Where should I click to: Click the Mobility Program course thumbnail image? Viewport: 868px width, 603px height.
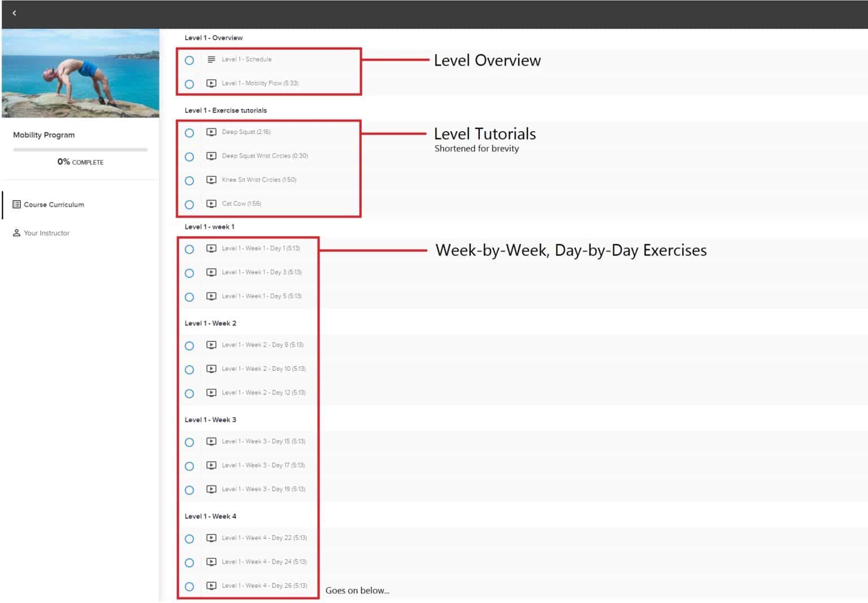[80, 73]
